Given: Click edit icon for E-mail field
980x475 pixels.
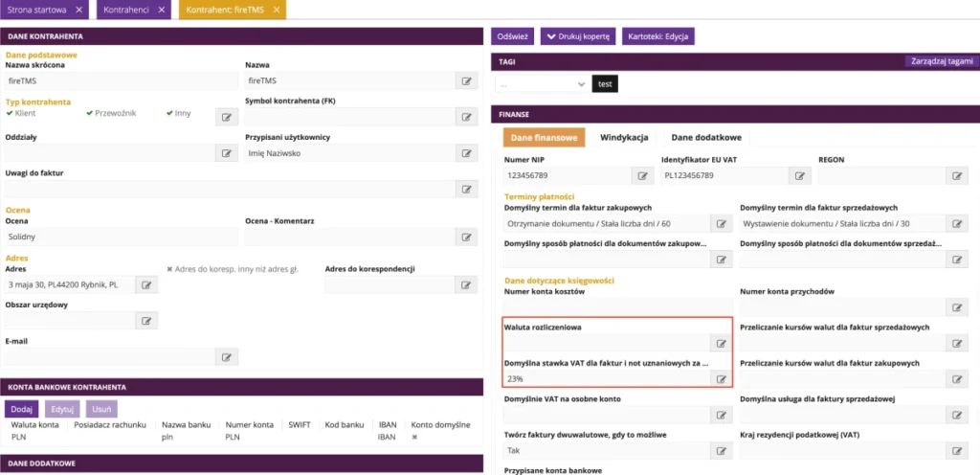Looking at the screenshot, I should click(x=227, y=357).
